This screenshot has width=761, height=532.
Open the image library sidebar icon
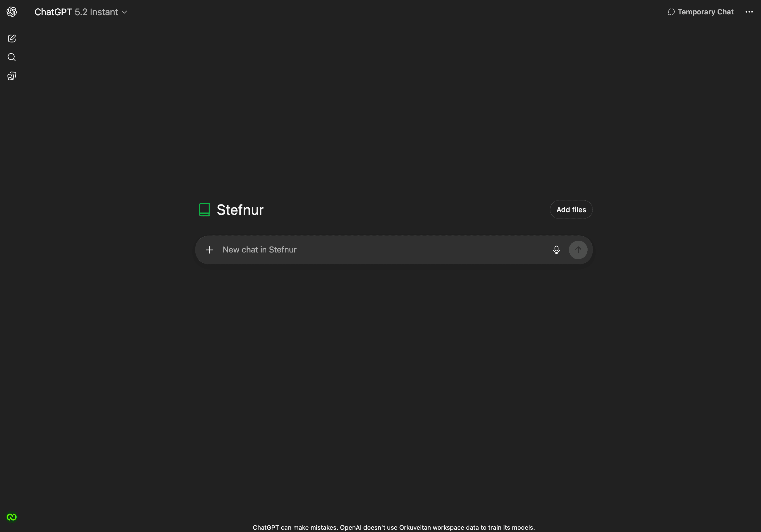12,76
